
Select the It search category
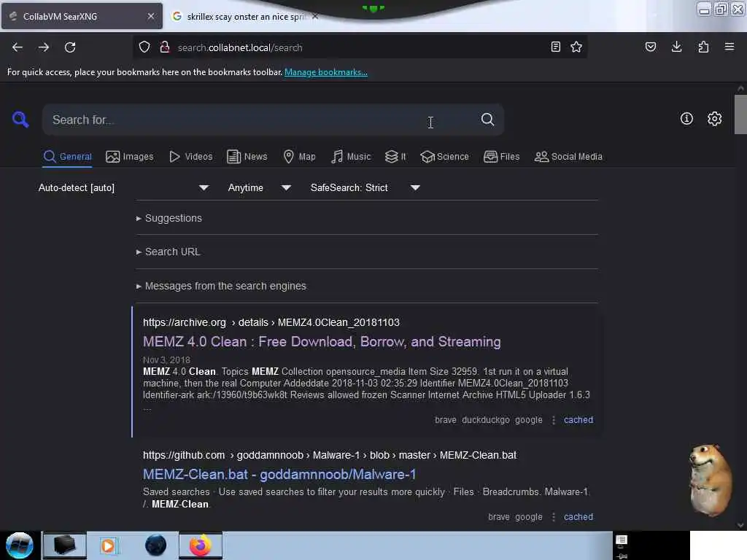tap(395, 157)
